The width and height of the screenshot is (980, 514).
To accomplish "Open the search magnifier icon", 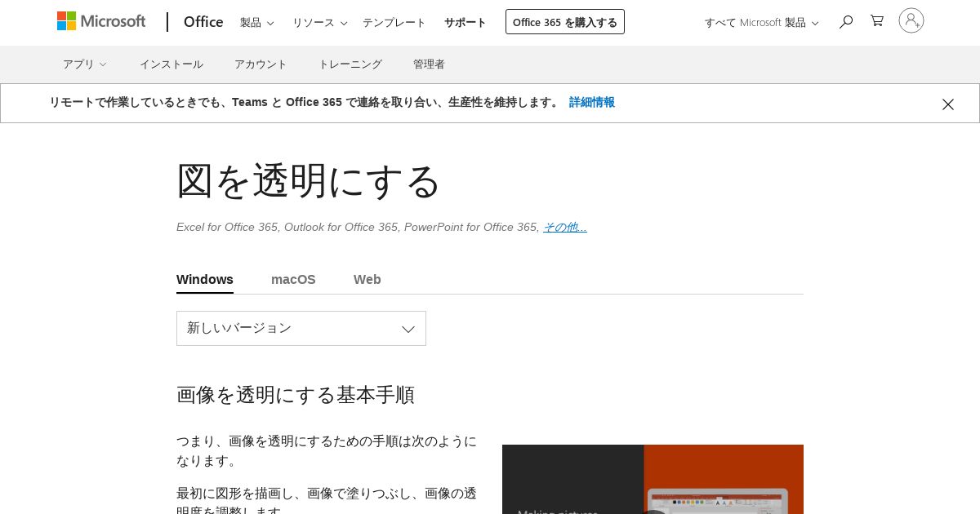I will click(x=846, y=22).
